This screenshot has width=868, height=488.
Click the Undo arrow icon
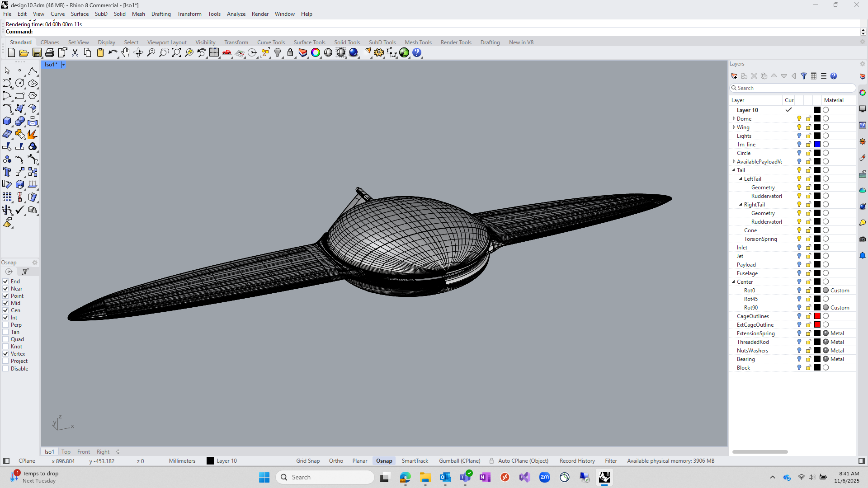(x=113, y=53)
